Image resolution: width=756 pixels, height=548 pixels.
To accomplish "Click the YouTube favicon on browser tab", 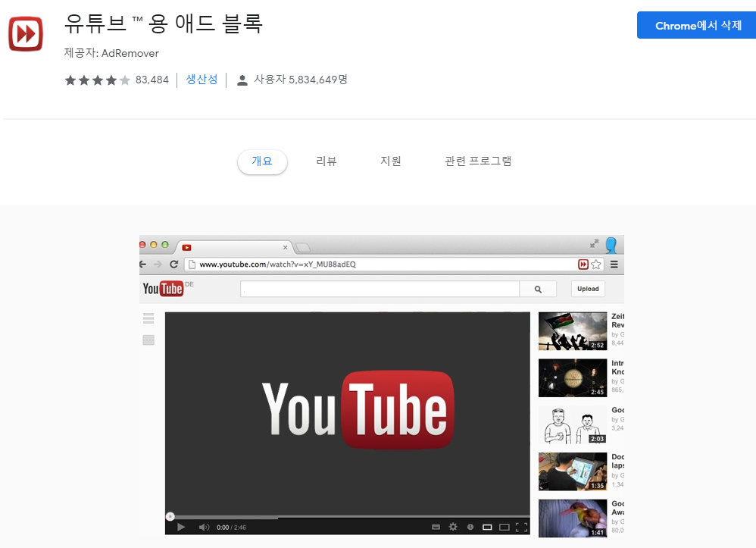I will pos(186,247).
